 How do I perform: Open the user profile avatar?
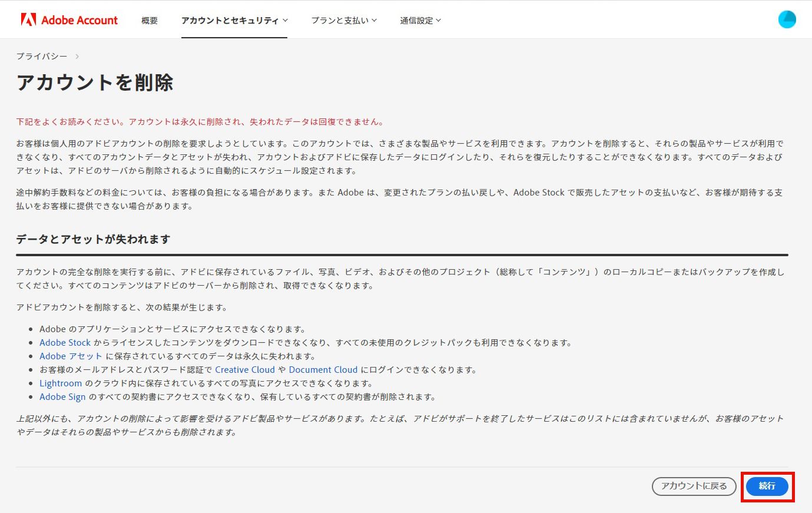click(x=787, y=19)
